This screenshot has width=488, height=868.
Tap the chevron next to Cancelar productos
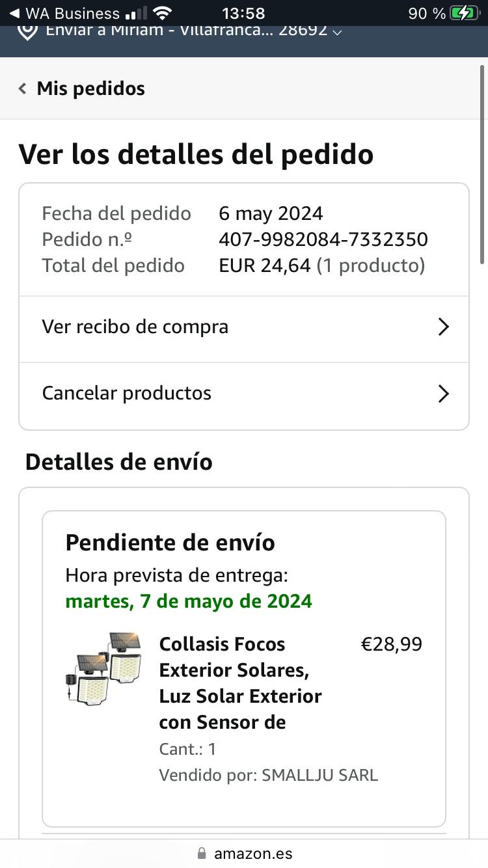coord(444,394)
